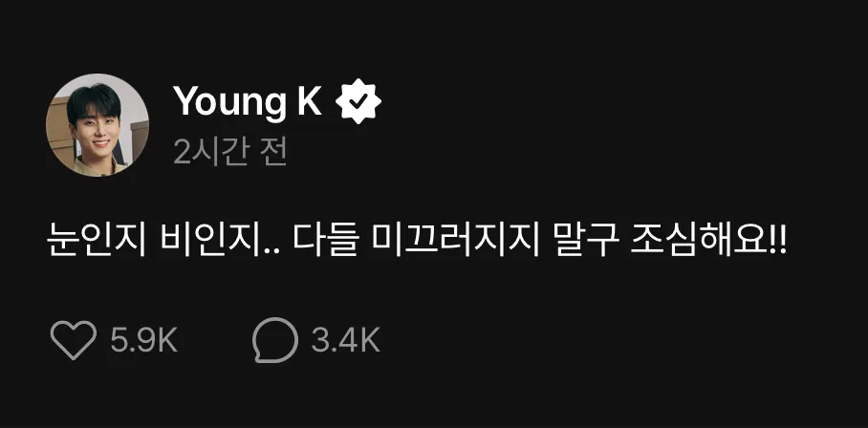Open comments via the speech bubble icon
This screenshot has height=428, width=868.
pos(275,340)
